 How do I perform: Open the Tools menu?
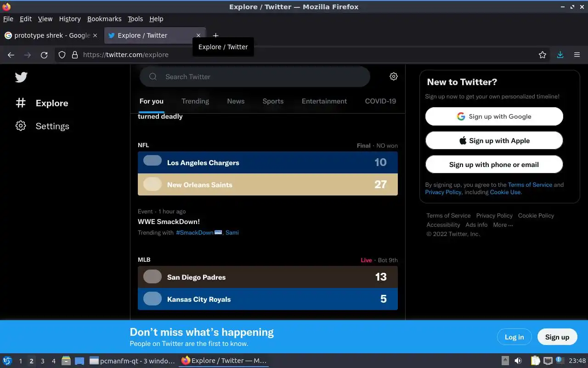pos(136,19)
